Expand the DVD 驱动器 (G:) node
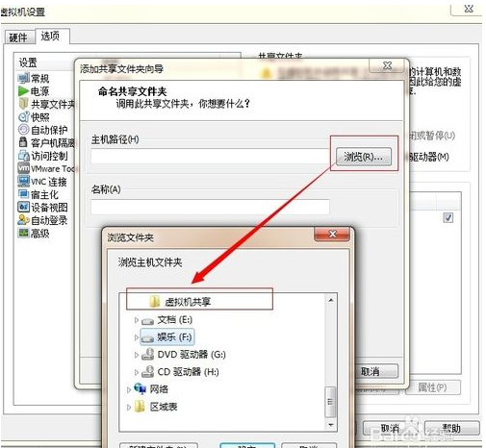Image resolution: width=486 pixels, height=448 pixels. [x=136, y=355]
